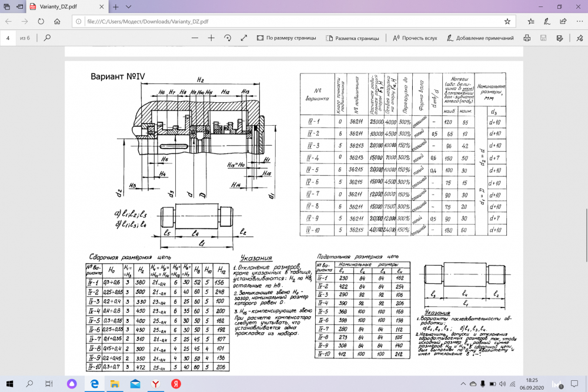The image size is (588, 392).
Task: Rotate the PDF page
Action: [228, 38]
